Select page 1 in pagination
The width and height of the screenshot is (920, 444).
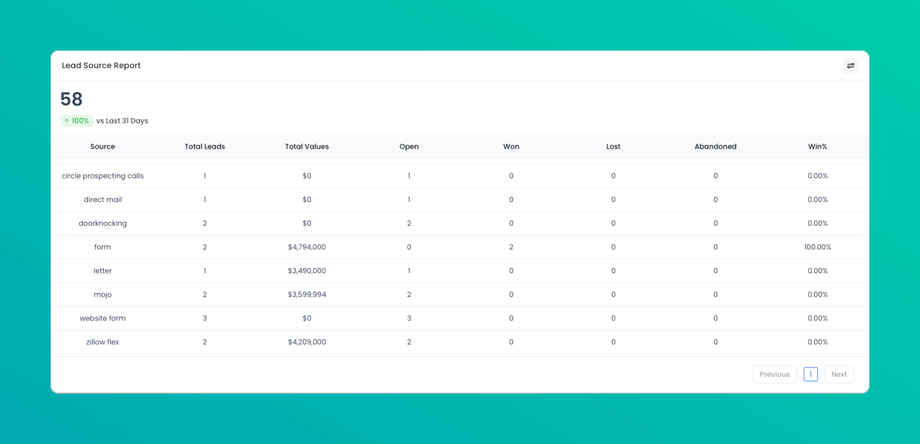(810, 374)
